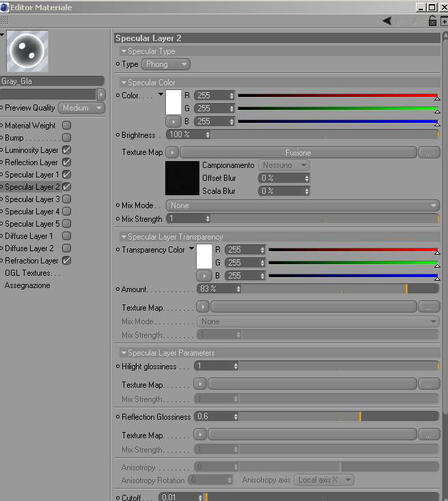
Task: Click the back arrow icon in the toolbar
Action: (387, 21)
